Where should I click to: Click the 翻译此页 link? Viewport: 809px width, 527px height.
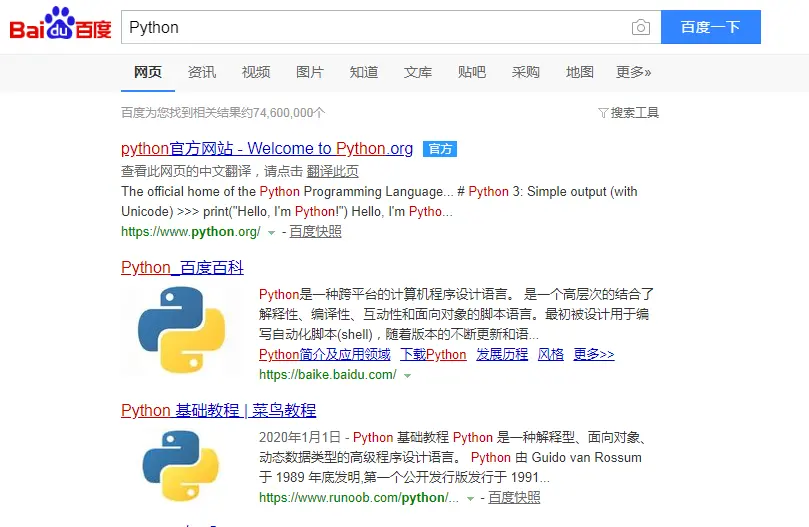tap(332, 171)
